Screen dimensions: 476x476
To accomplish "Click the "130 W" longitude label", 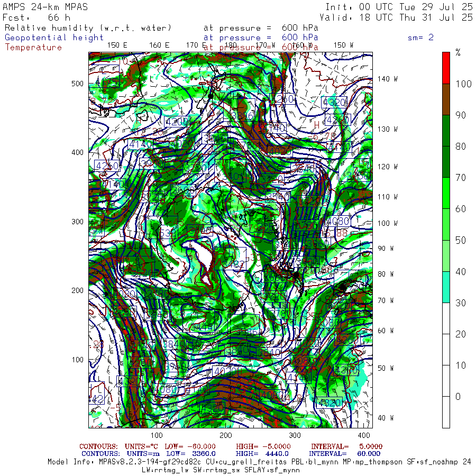I will coord(387,130).
